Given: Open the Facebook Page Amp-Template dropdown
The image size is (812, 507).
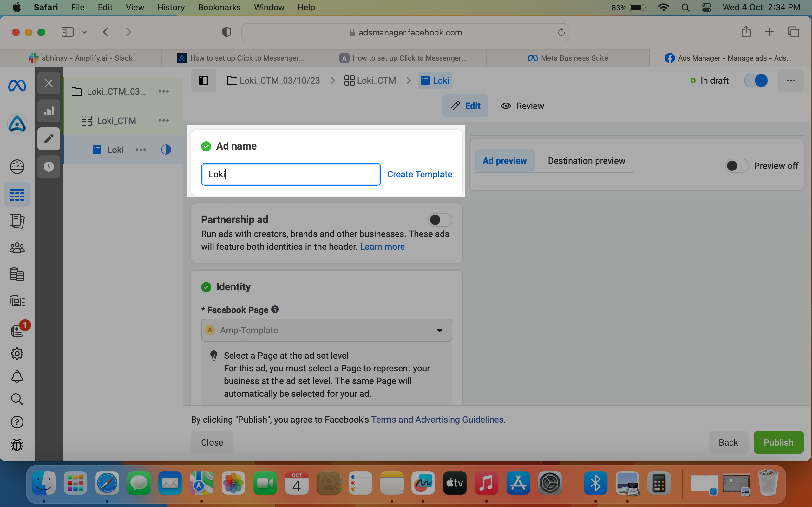Looking at the screenshot, I should pos(326,330).
